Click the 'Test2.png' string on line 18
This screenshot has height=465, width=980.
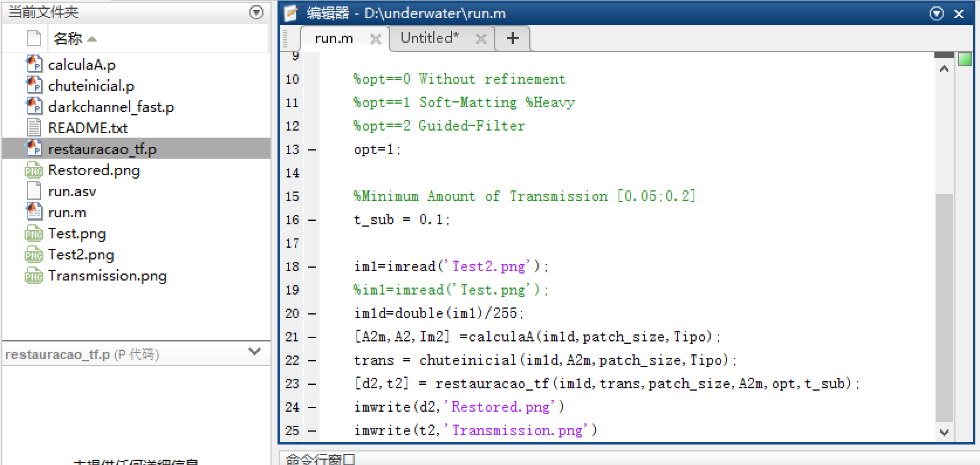(x=489, y=266)
